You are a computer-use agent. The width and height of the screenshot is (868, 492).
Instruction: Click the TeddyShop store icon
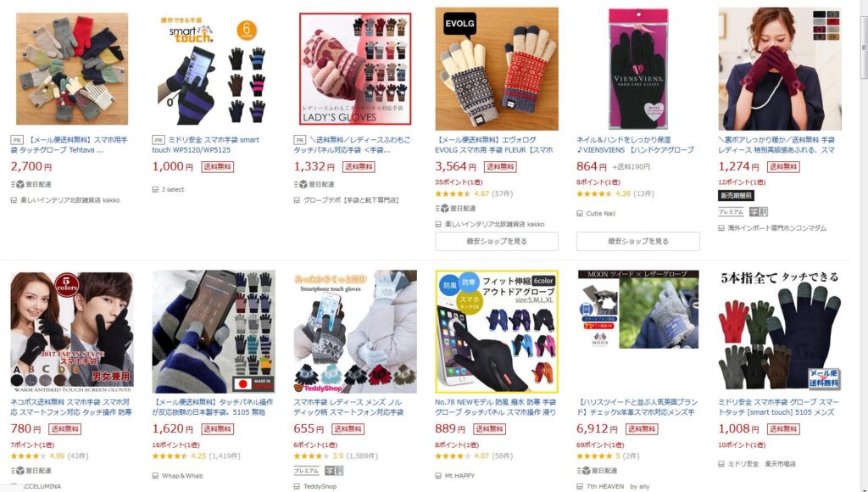(x=297, y=486)
